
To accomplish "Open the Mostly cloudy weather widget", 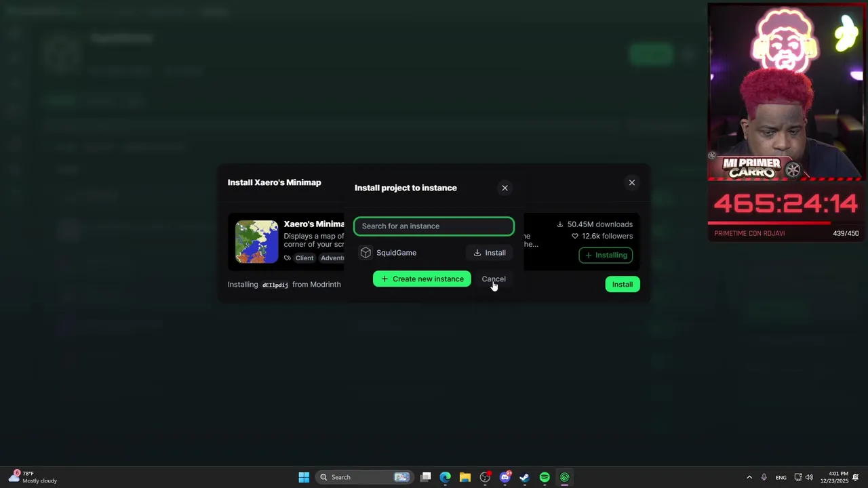I will coord(33,477).
